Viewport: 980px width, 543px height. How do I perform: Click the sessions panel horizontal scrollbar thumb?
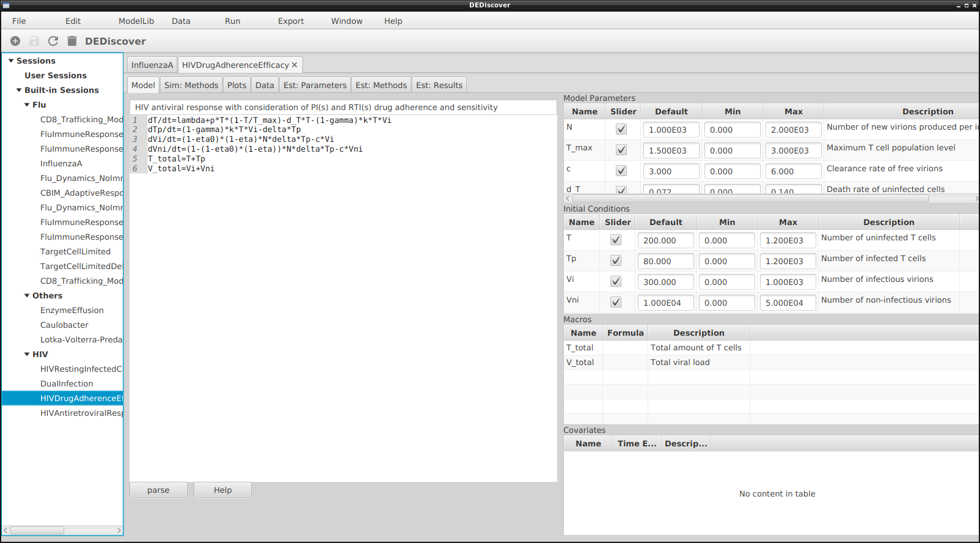[37, 530]
